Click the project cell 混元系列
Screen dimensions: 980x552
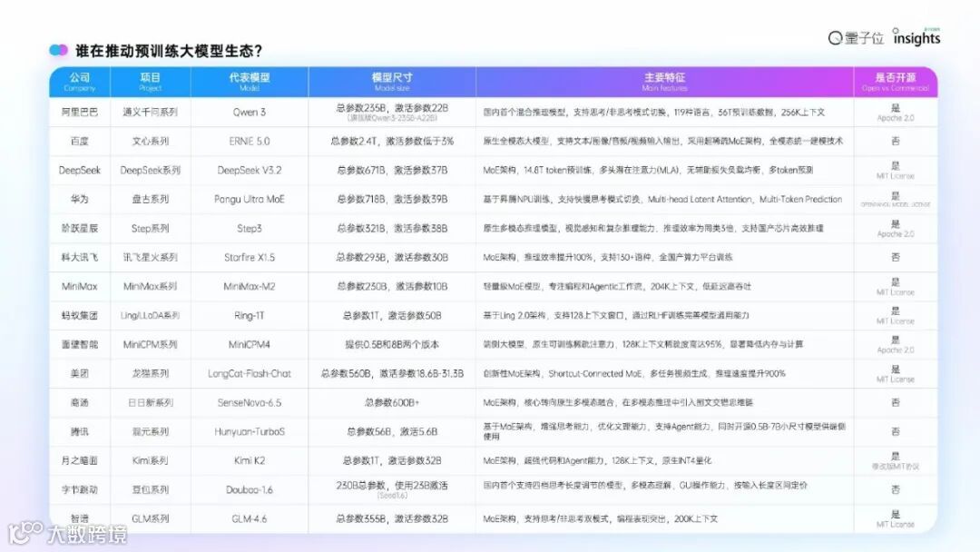(150, 431)
